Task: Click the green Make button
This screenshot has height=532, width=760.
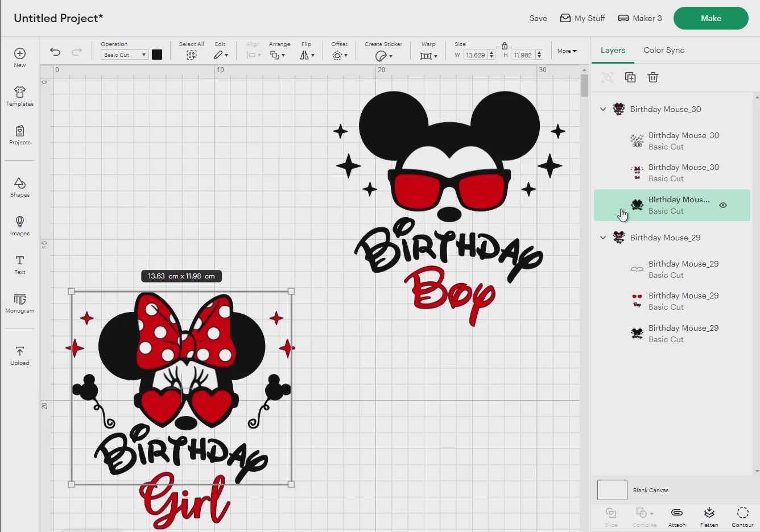Action: pos(711,18)
